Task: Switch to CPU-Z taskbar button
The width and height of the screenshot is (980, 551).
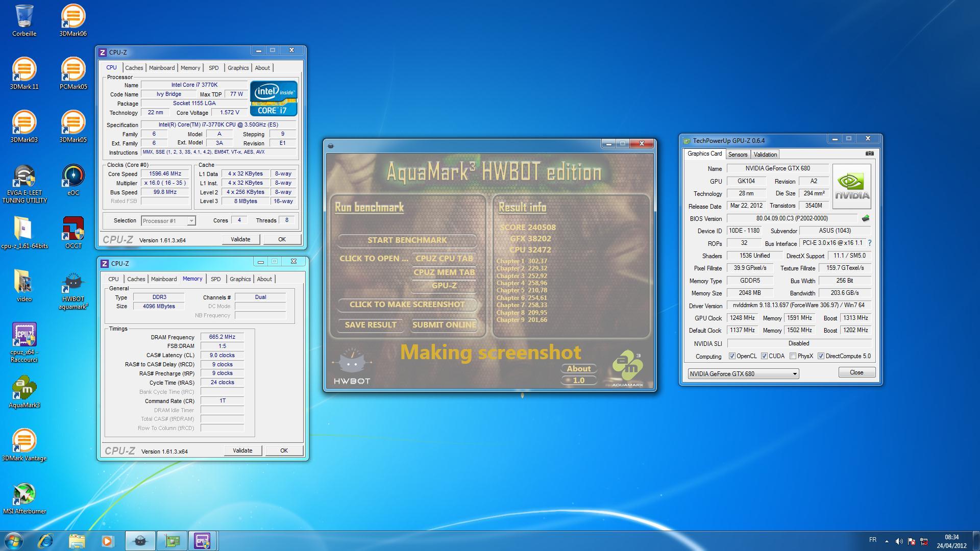Action: tap(203, 541)
